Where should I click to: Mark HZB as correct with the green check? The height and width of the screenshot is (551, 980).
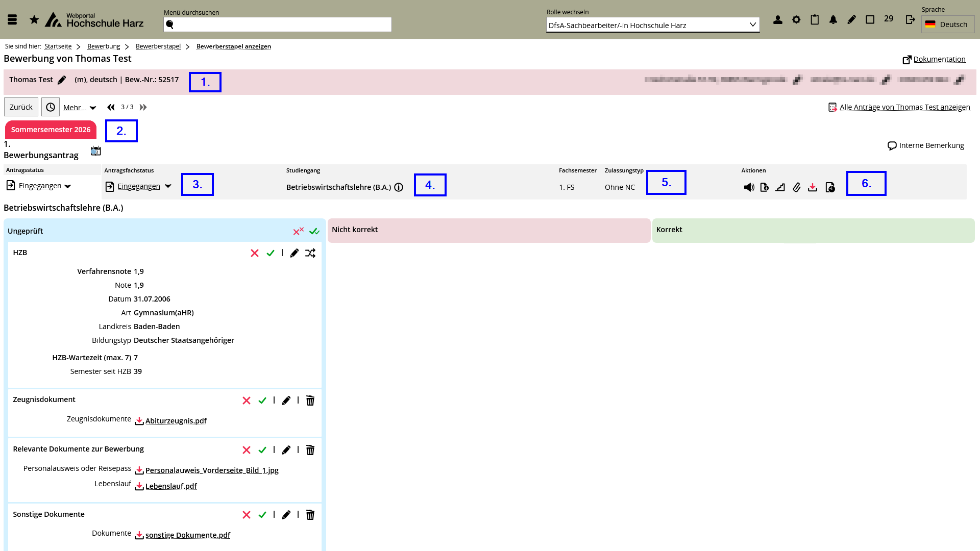click(x=271, y=253)
